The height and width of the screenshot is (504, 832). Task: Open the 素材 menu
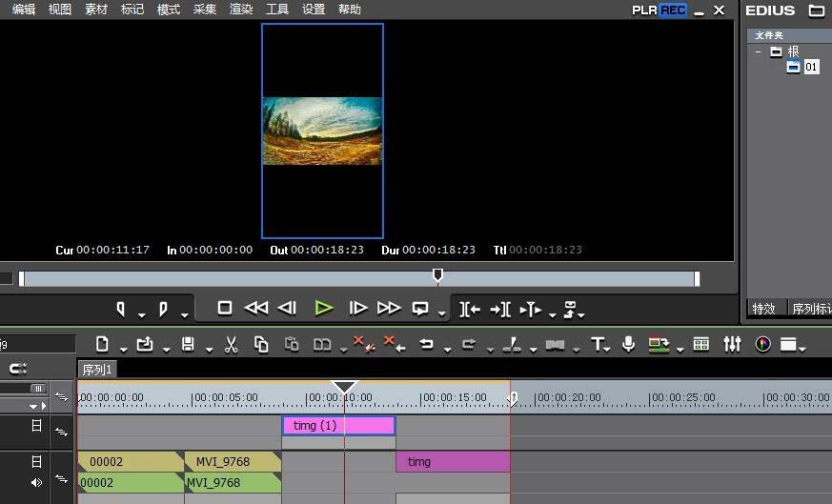(96, 10)
